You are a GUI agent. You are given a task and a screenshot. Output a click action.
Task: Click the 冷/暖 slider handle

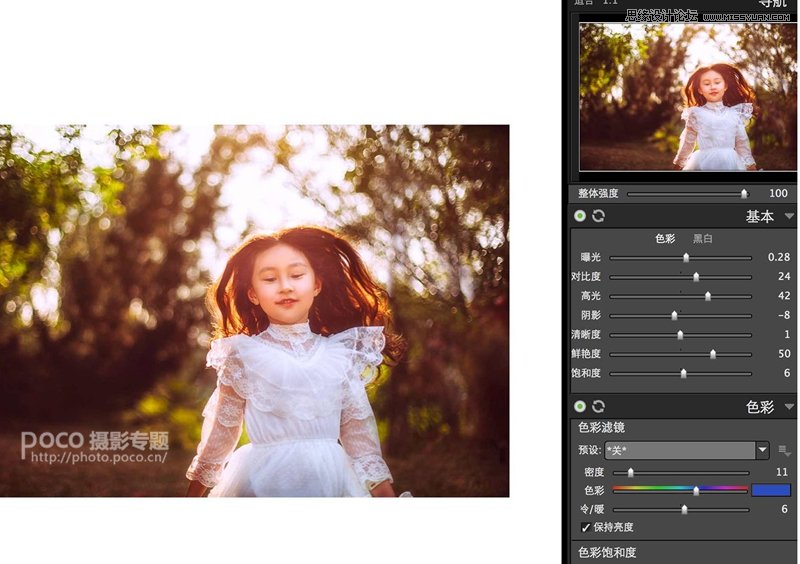point(684,509)
